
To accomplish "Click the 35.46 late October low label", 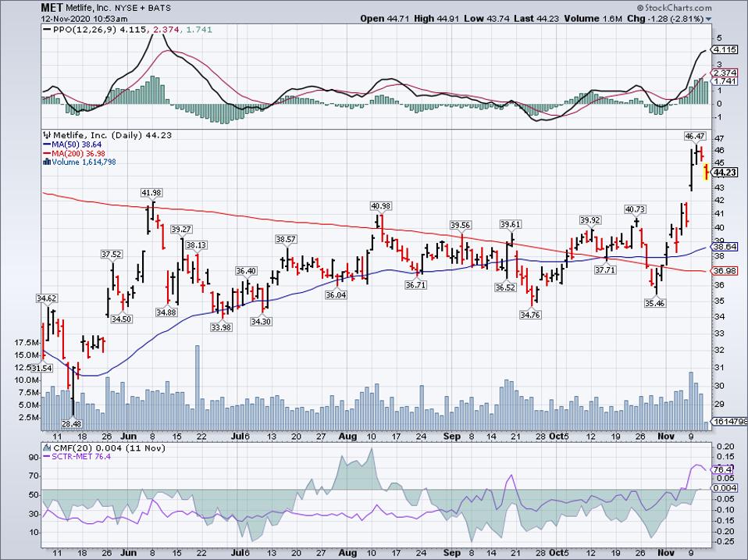I will coord(654,303).
